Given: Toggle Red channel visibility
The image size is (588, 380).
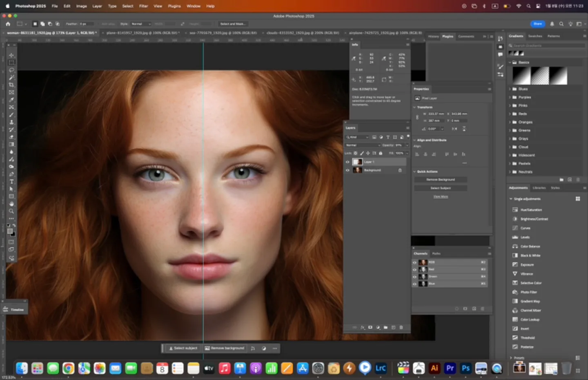Looking at the screenshot, I should tap(415, 270).
